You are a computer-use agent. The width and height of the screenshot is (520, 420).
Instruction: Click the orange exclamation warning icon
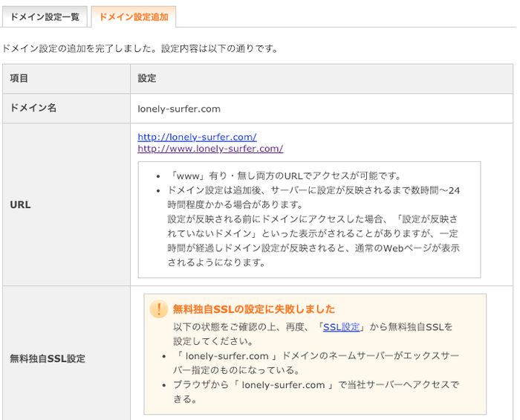click(x=158, y=309)
